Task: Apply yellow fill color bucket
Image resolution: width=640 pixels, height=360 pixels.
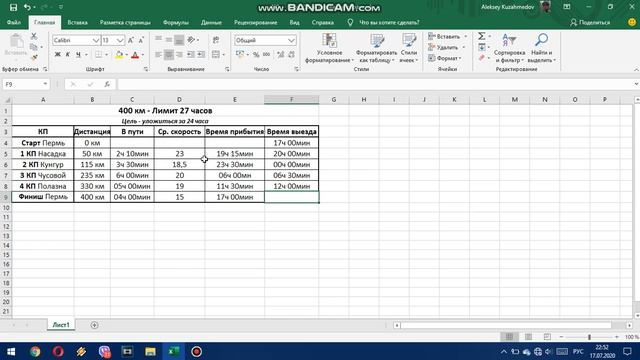Action: (119, 55)
